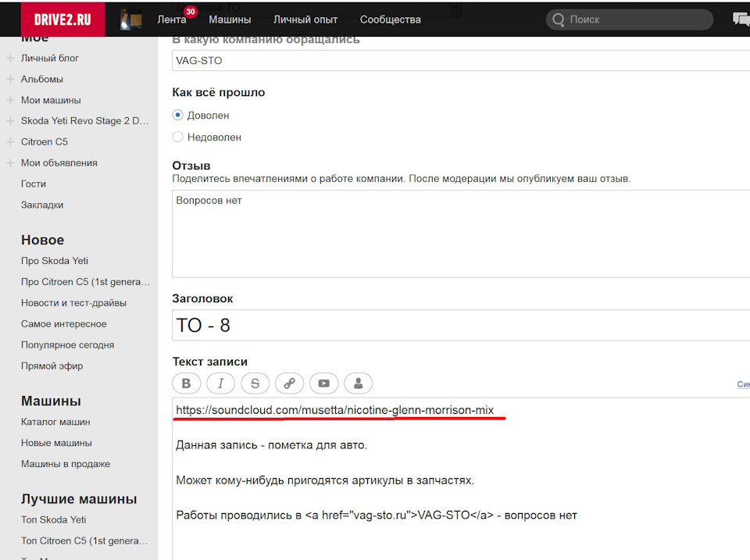Open the Мои машины sidebar link
The image size is (750, 560).
coord(51,100)
